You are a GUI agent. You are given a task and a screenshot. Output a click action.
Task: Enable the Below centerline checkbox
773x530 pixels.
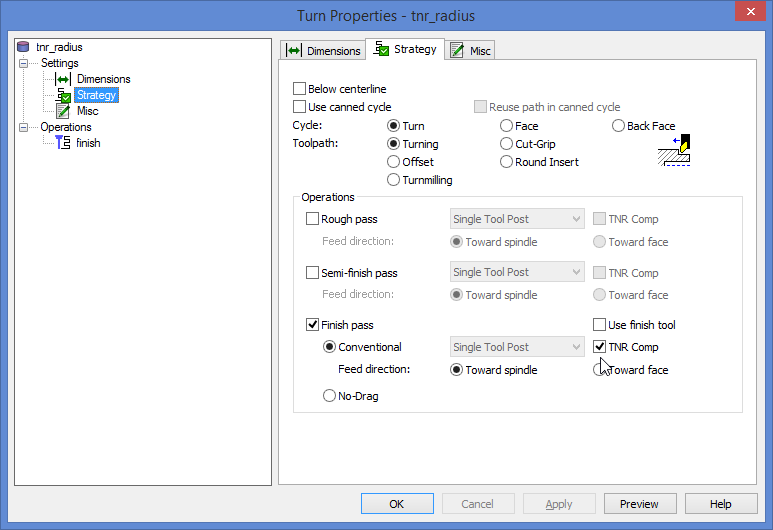[x=300, y=89]
